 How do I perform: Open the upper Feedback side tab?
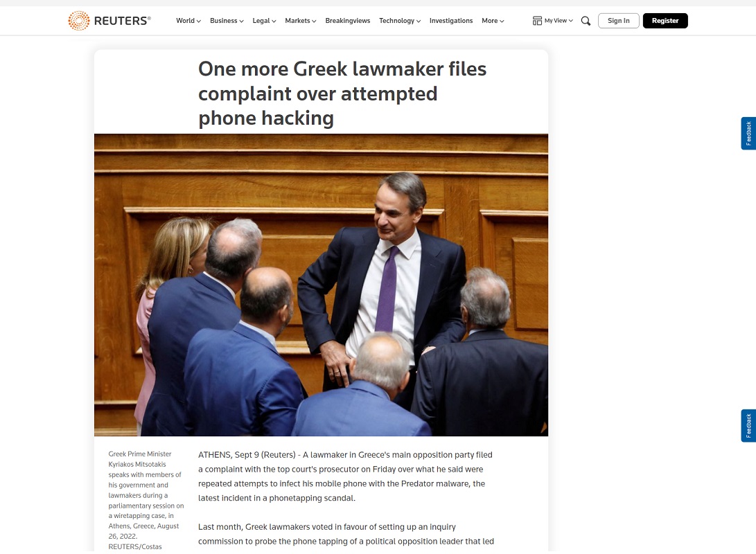[x=748, y=134]
